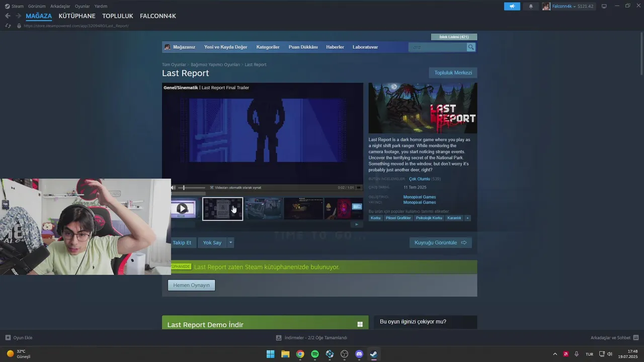Open the Yeni ve Kayda Değer menu

[x=226, y=47]
